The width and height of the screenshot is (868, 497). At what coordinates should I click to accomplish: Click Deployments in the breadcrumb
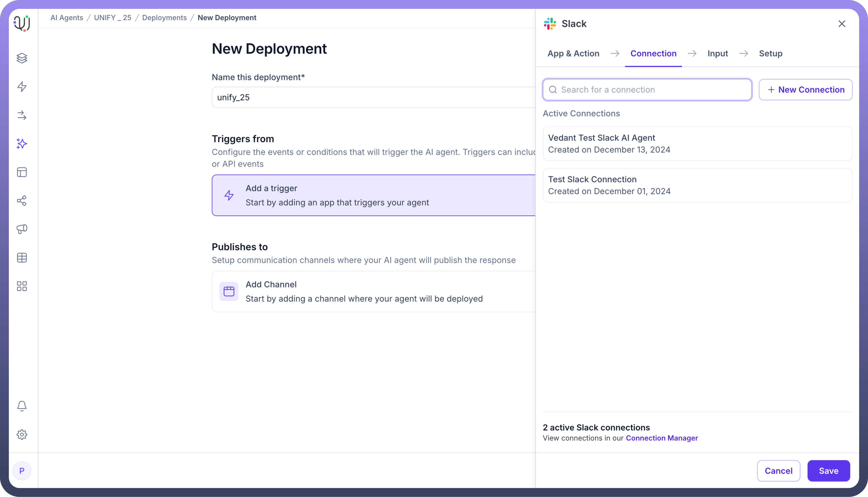164,18
